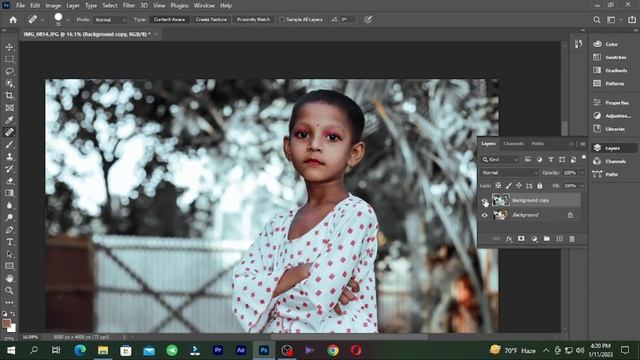The height and width of the screenshot is (360, 640).
Task: Select the Pen tool
Action: [9, 230]
